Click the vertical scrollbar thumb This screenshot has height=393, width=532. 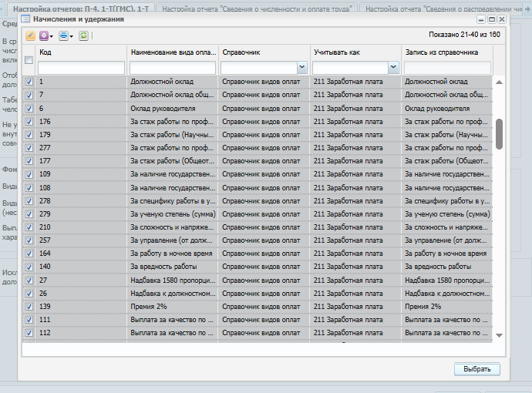click(x=499, y=133)
